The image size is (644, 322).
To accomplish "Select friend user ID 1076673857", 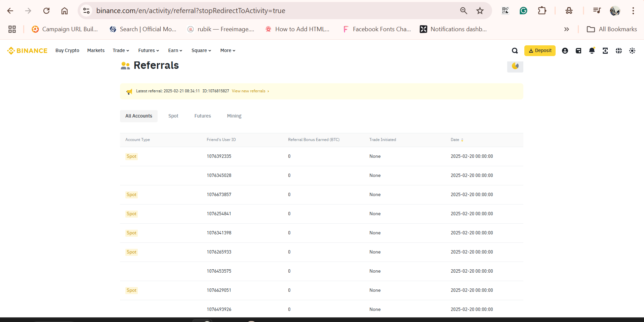I will click(219, 195).
